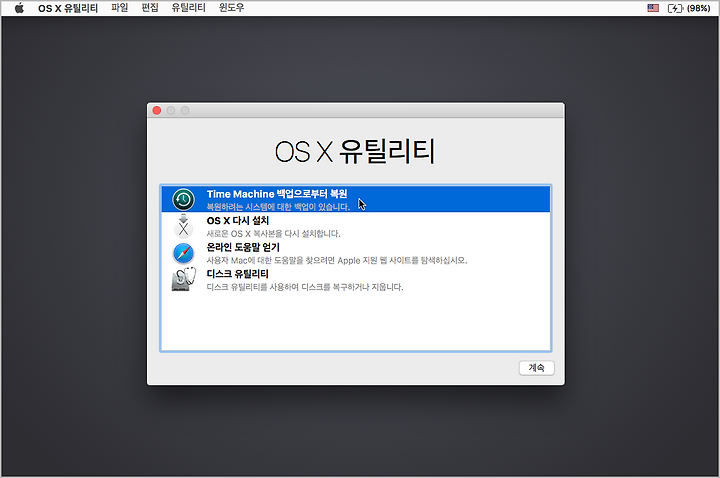Select 'Time Machine 백업으로부터 복원' title
Viewport: 720px width, 478px height.
point(277,194)
